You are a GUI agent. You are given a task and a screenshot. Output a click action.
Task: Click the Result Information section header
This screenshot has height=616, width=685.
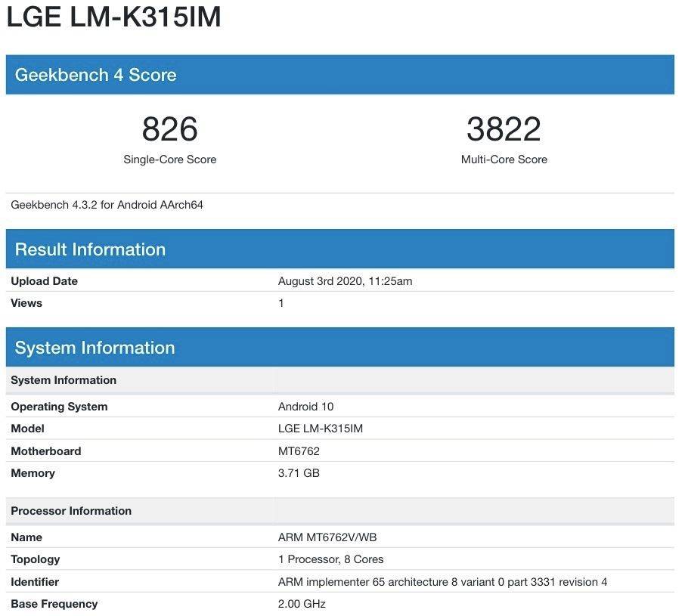[x=89, y=249]
